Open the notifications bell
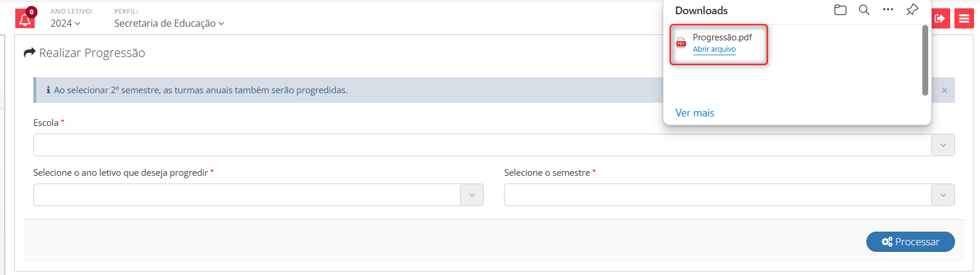Screen dimensions: 980x275 click(25, 18)
